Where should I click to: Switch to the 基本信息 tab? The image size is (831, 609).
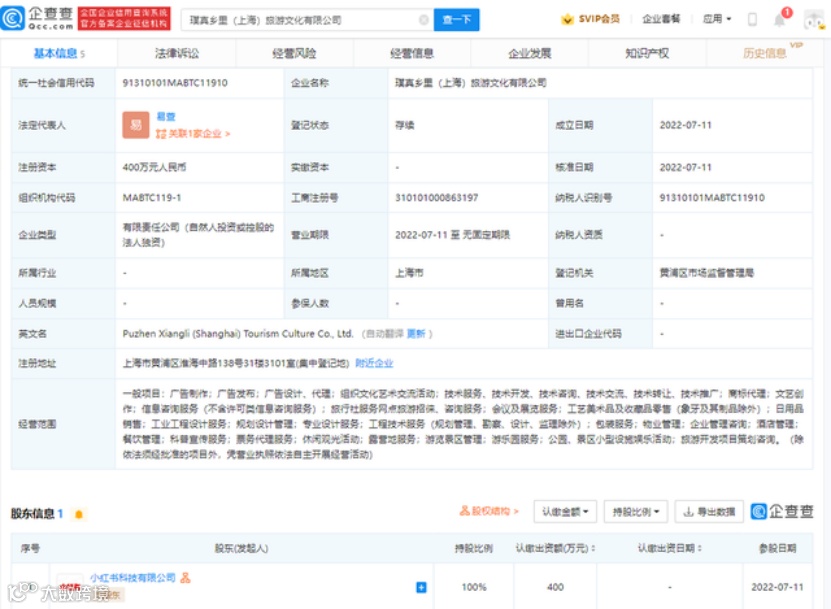click(x=59, y=54)
